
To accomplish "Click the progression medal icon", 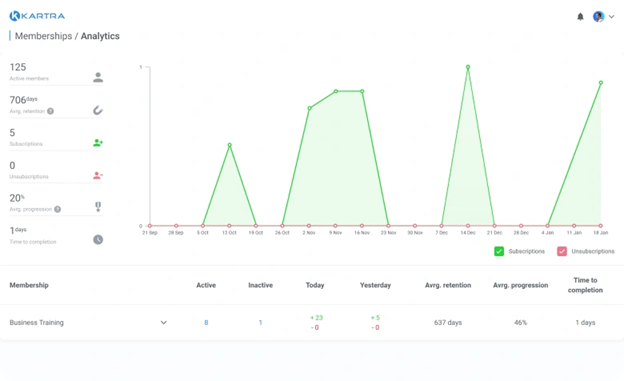I will coord(98,207).
